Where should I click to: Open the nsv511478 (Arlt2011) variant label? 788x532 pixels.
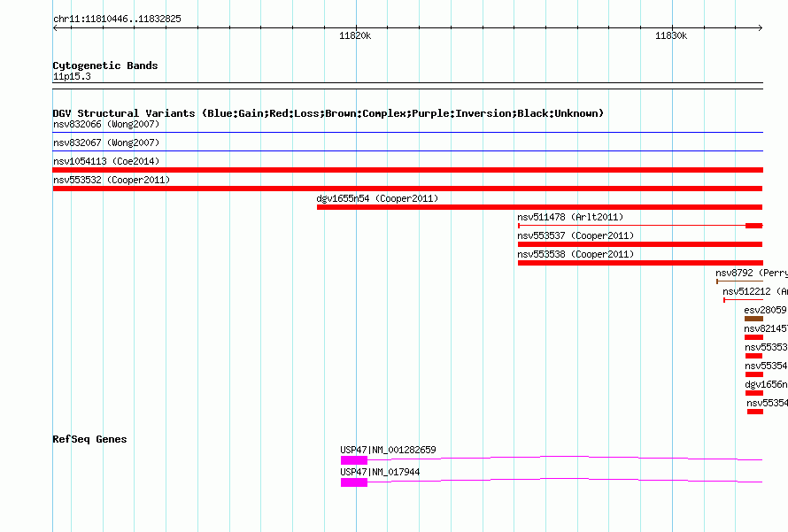(570, 217)
